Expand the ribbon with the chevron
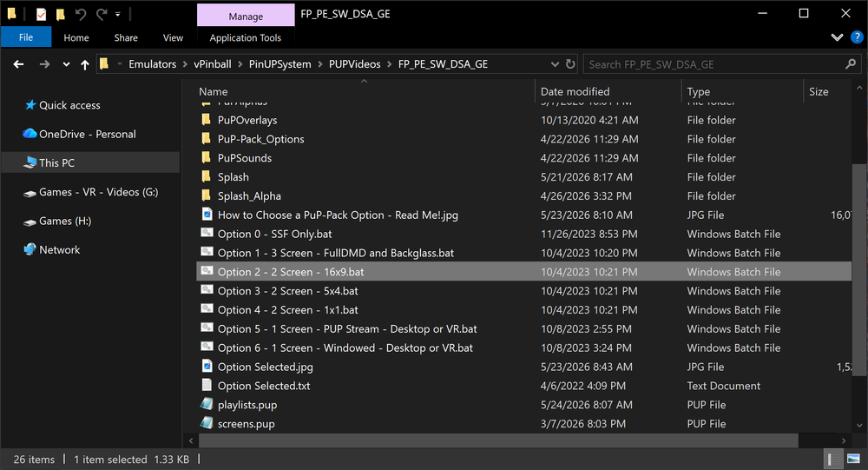 (837, 37)
